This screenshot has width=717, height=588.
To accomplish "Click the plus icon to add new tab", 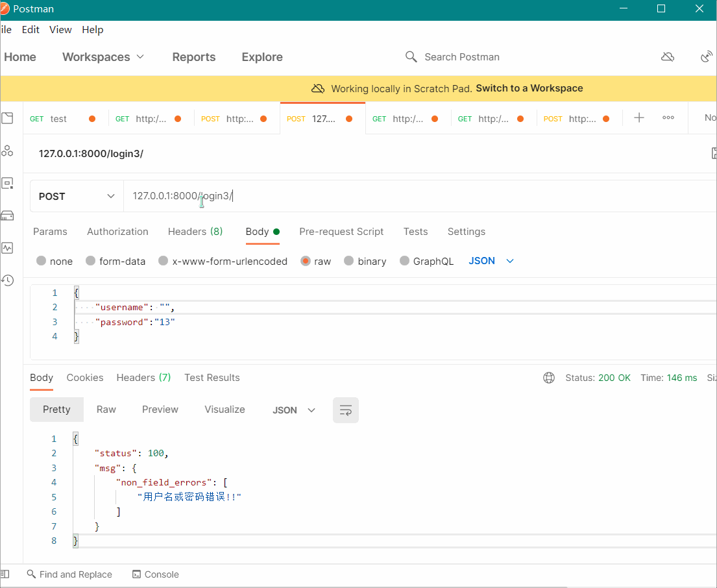I will tap(639, 118).
